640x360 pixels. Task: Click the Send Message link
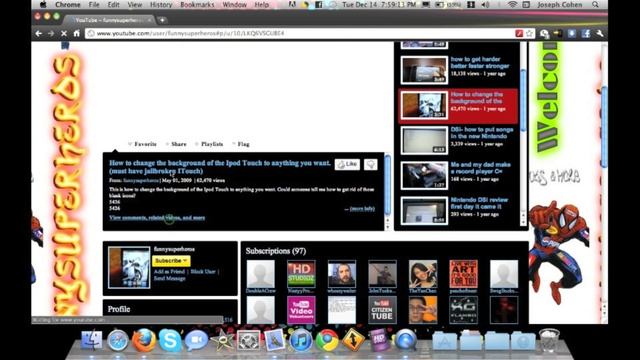pyautogui.click(x=169, y=278)
